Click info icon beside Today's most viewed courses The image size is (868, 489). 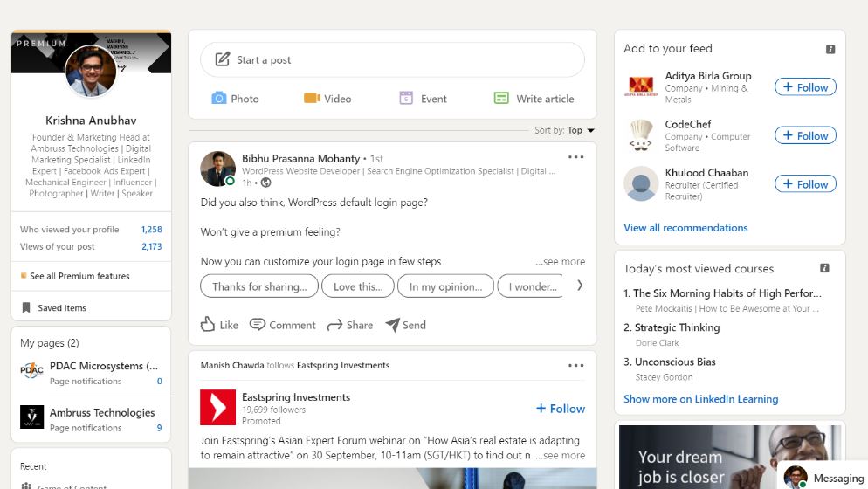(824, 268)
